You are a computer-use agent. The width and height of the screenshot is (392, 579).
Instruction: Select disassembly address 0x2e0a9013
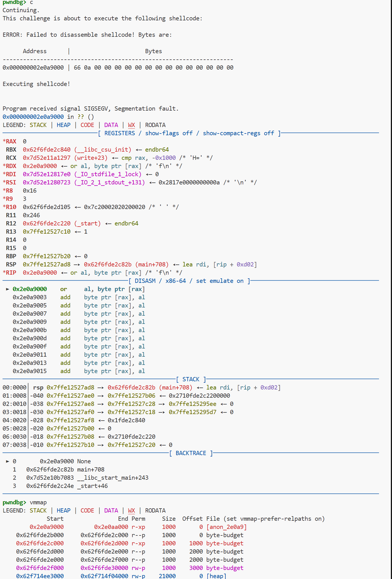pos(30,363)
